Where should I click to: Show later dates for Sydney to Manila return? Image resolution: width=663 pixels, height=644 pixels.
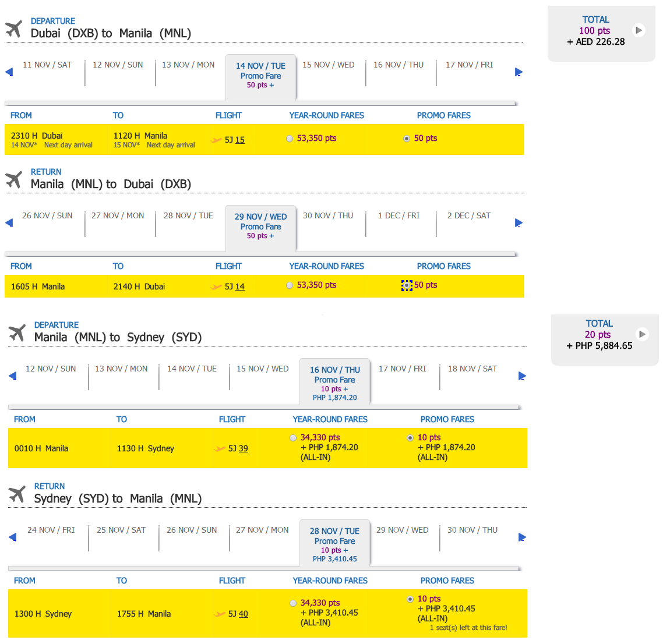522,537
